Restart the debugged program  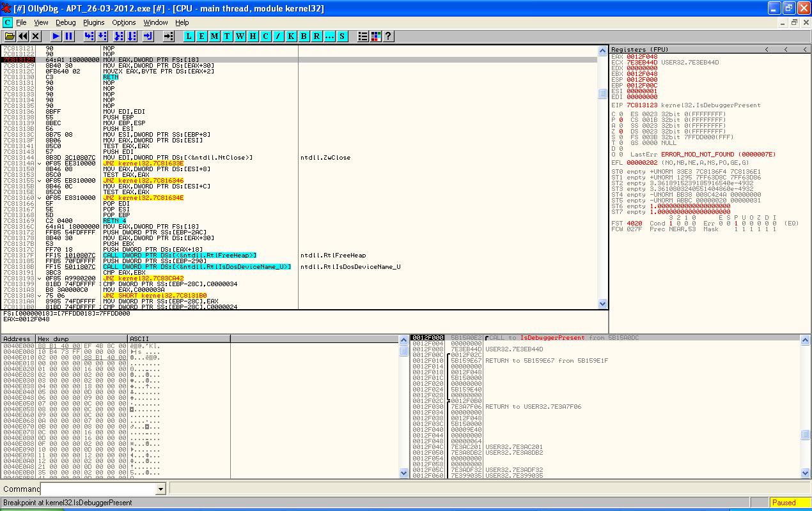pos(24,36)
